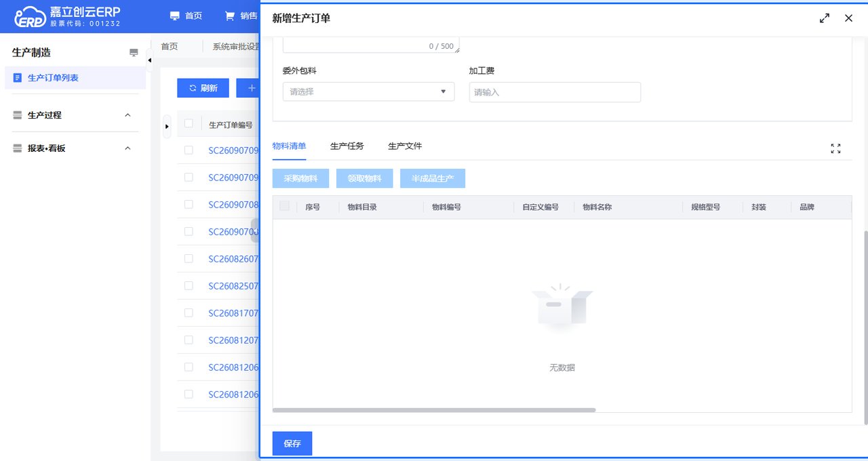The image size is (868, 461).
Task: Click the horizontal scrollbar under the 物料清单 table
Action: tap(434, 410)
